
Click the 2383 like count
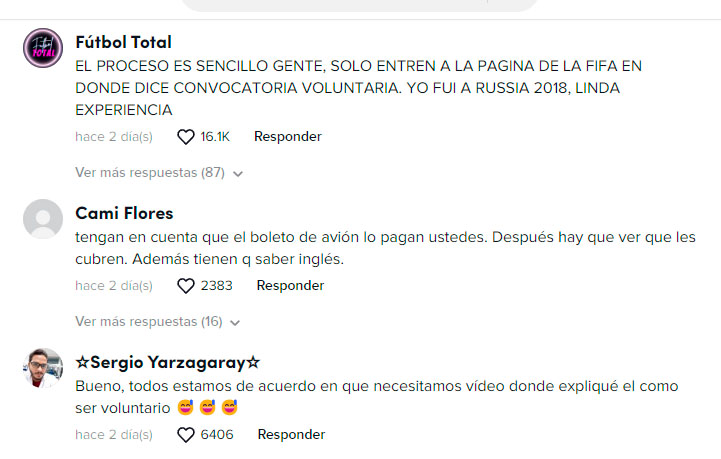tap(217, 286)
